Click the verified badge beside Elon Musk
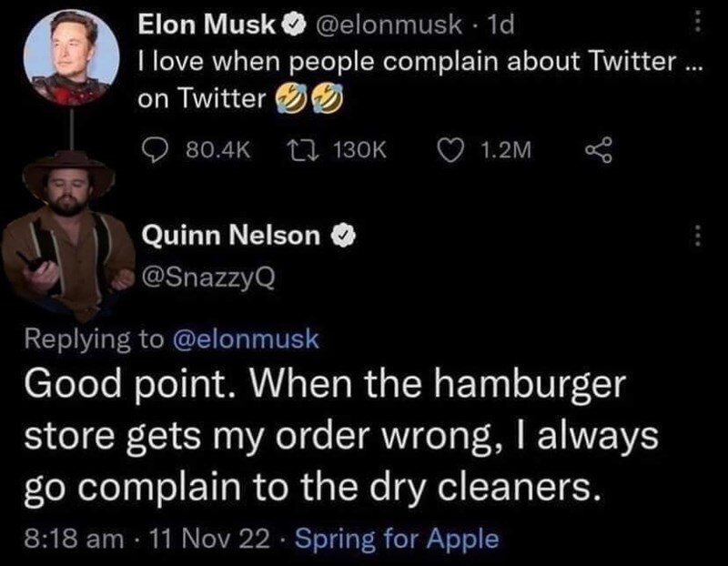The image size is (728, 566). coord(289,28)
